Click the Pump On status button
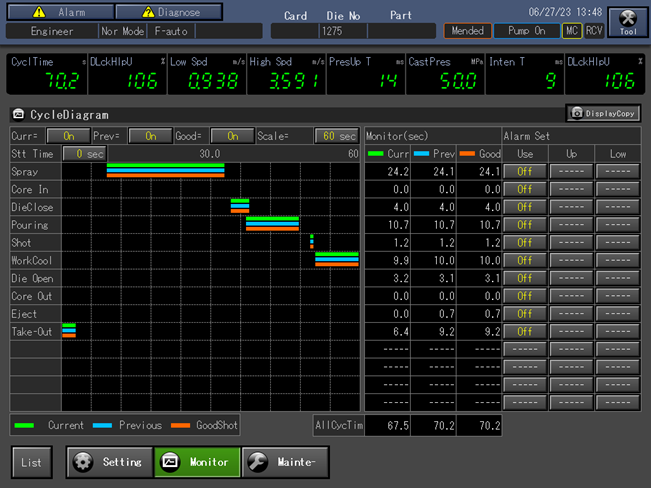The image size is (651, 488). click(x=525, y=31)
